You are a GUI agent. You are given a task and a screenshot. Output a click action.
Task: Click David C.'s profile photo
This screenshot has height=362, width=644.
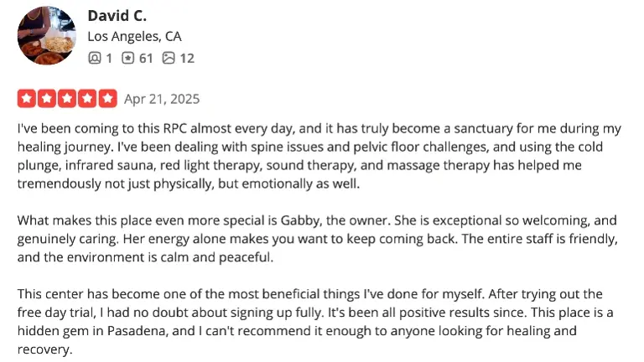click(x=47, y=37)
